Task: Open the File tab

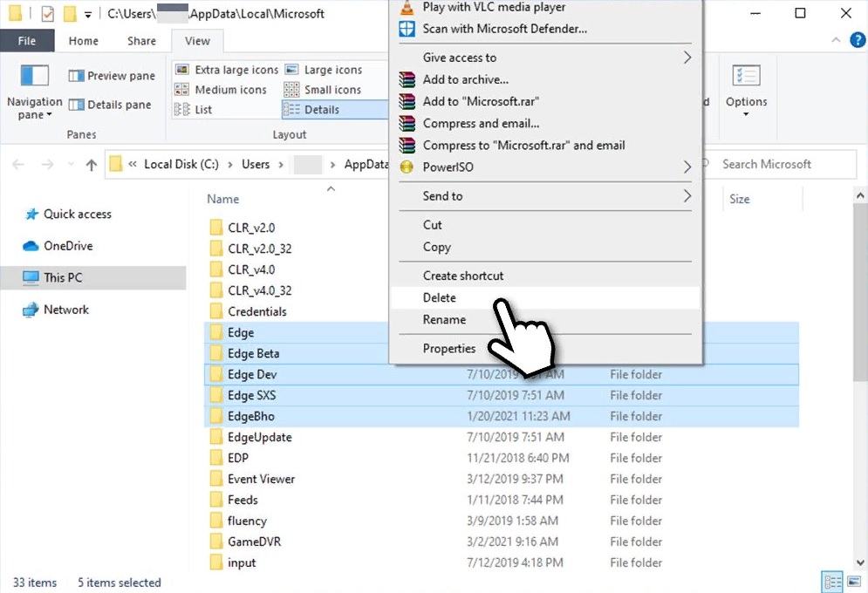Action: (x=27, y=41)
